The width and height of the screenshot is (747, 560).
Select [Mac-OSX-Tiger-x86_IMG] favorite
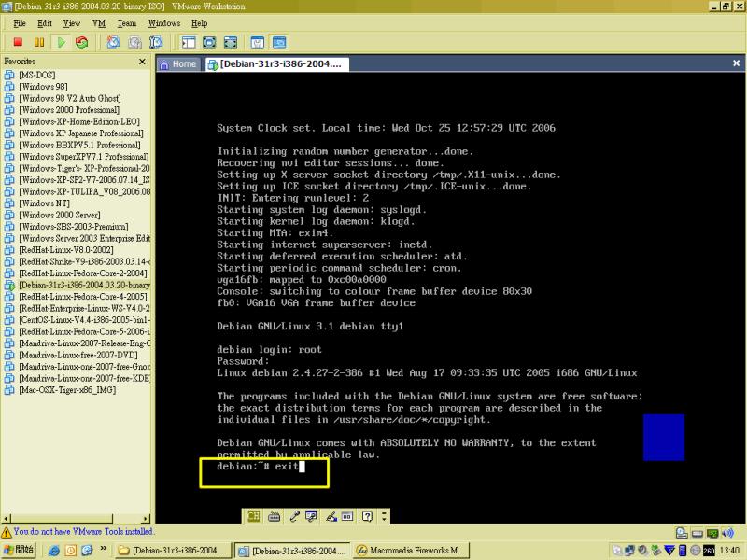pyautogui.click(x=67, y=390)
